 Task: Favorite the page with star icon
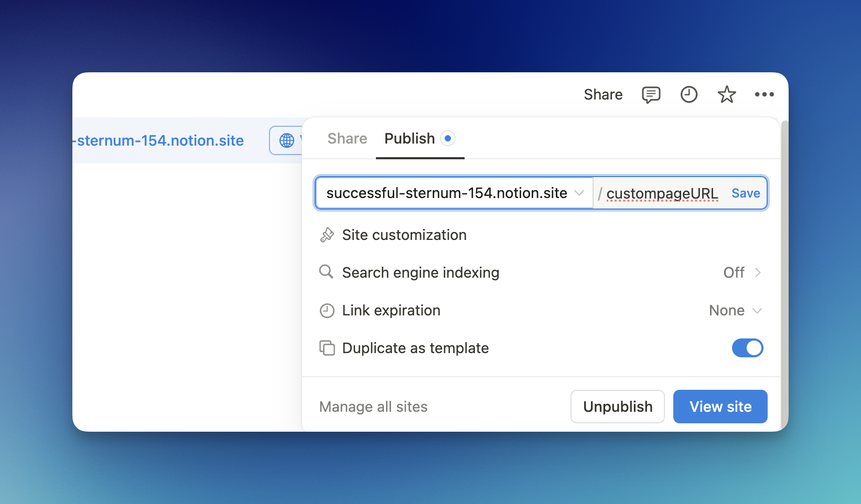[x=726, y=95]
